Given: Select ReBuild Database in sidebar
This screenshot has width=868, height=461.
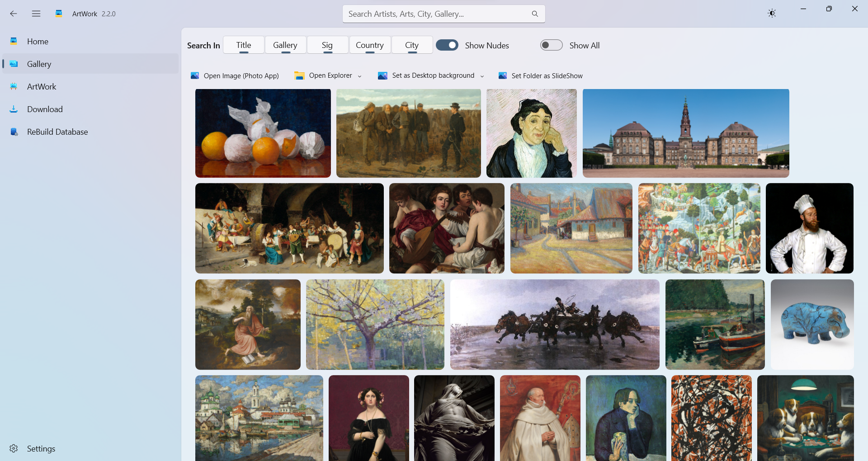Looking at the screenshot, I should point(90,132).
